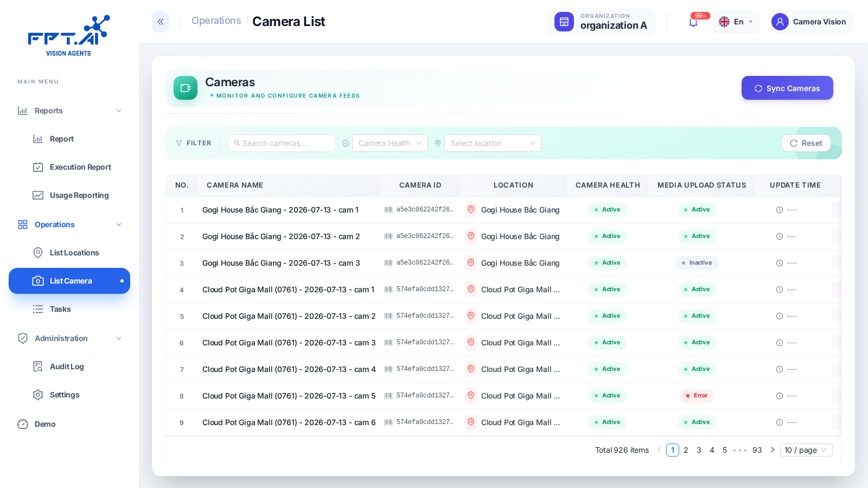Jump to page 93
This screenshot has height=488, width=868.
(757, 450)
